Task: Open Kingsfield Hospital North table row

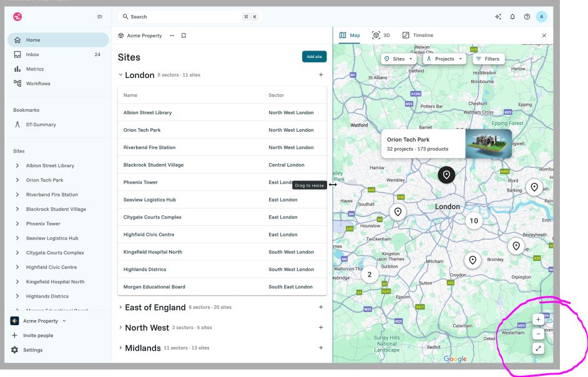Action: click(222, 252)
